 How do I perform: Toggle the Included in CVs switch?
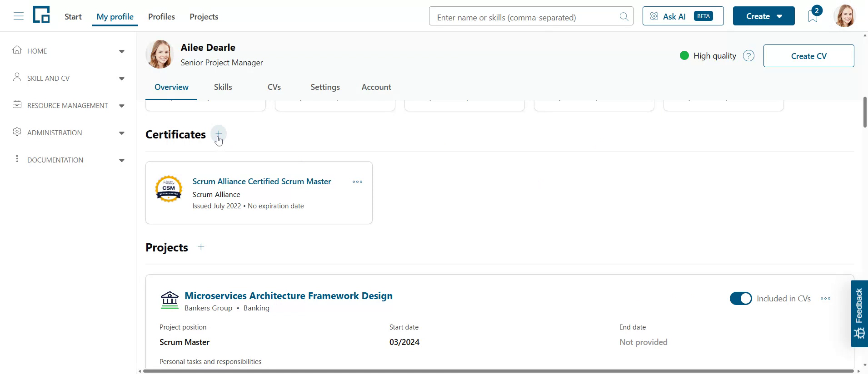tap(741, 298)
